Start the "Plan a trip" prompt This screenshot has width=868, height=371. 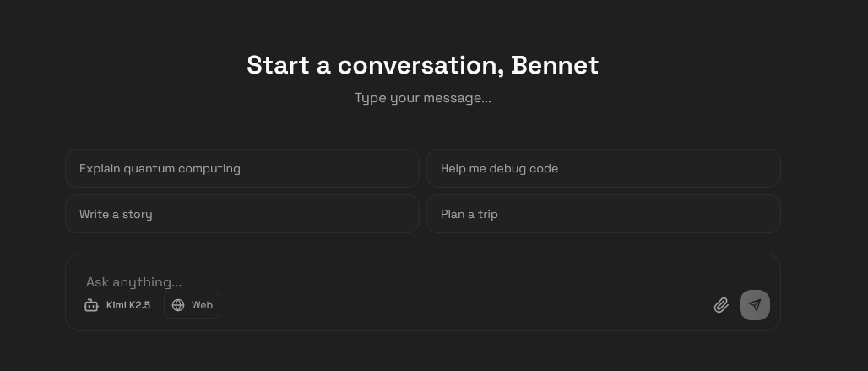603,214
